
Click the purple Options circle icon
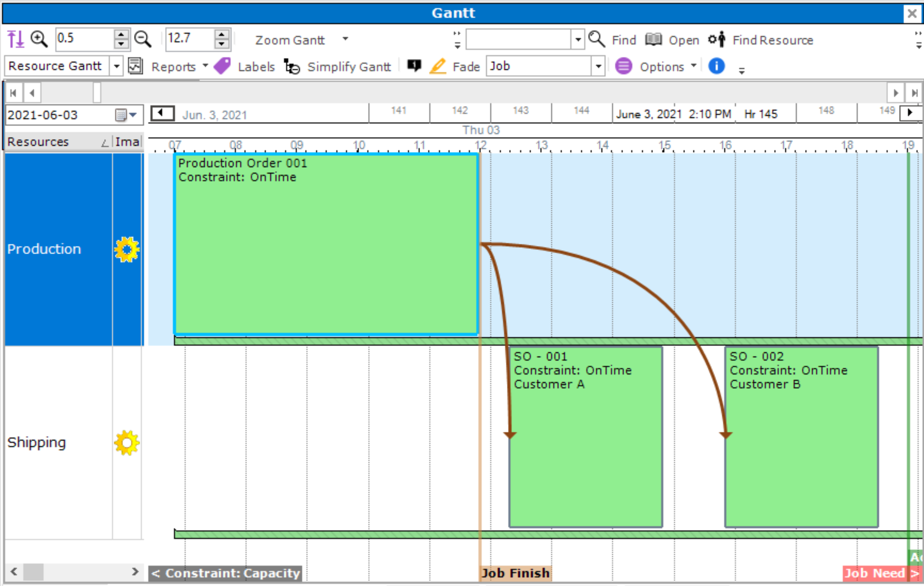624,66
